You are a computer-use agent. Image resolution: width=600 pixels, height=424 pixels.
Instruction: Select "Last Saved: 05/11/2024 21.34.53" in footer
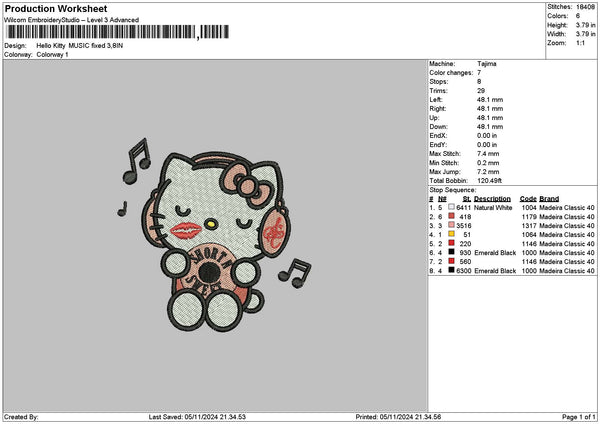pos(197,417)
